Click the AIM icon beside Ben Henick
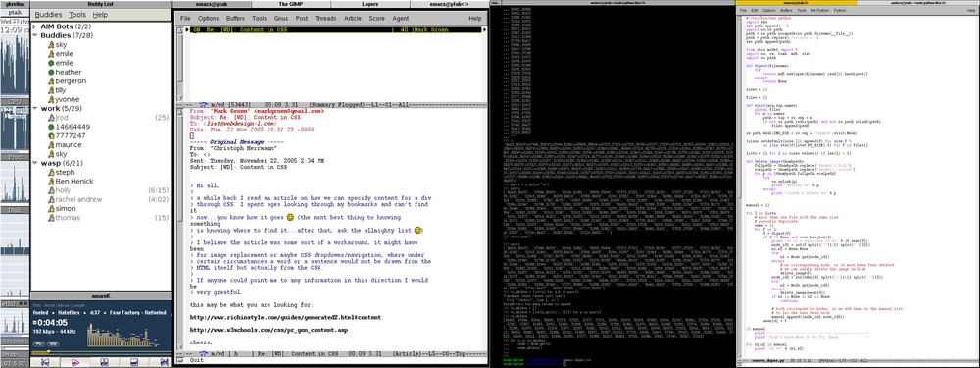Image resolution: width=980 pixels, height=368 pixels. (x=51, y=181)
